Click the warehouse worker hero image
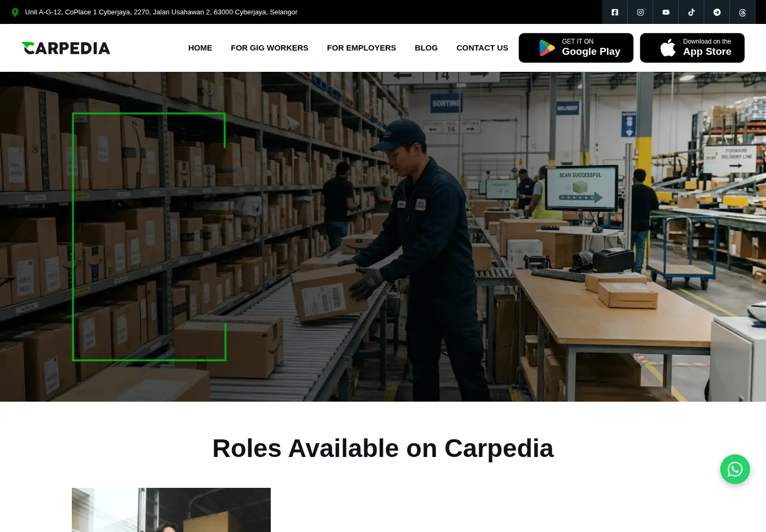This screenshot has height=532, width=766. [383, 237]
